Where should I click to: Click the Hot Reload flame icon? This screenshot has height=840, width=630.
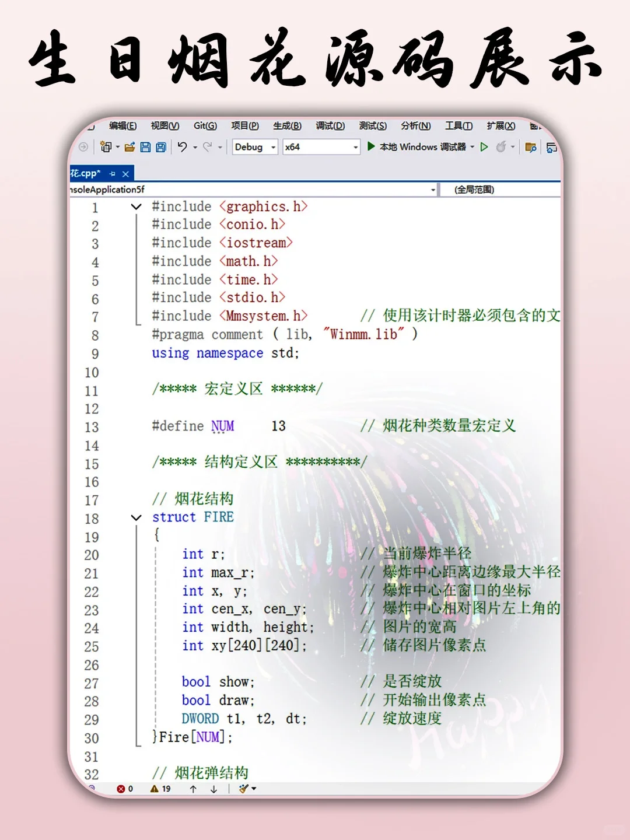point(501,147)
